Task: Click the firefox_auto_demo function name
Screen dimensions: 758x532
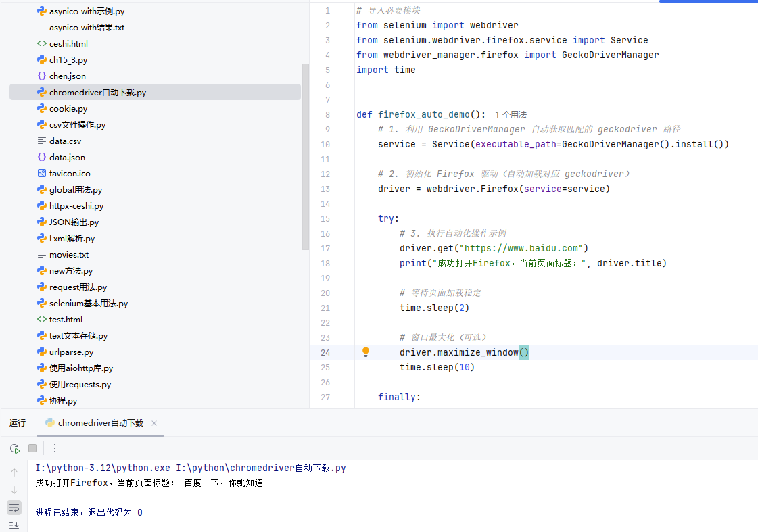Action: 423,114
